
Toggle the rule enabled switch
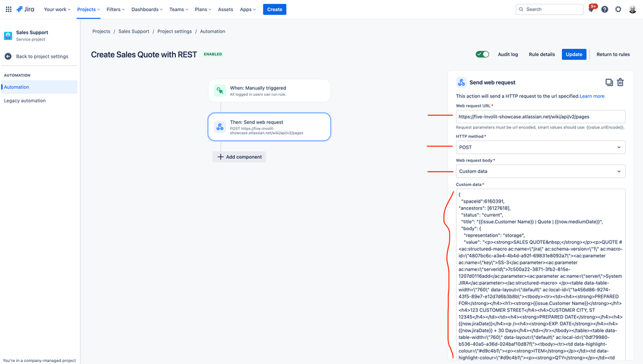(482, 54)
